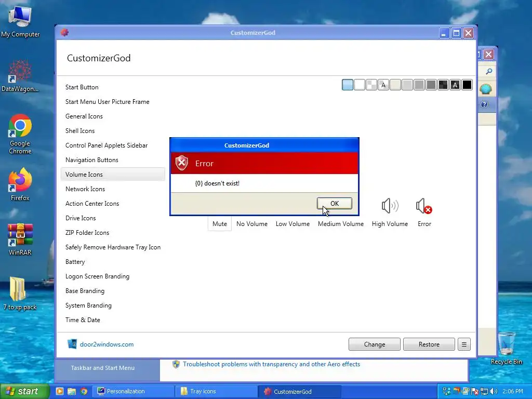
Task: Open Troubleshoot transparency and Aero effects link
Action: tap(271, 364)
